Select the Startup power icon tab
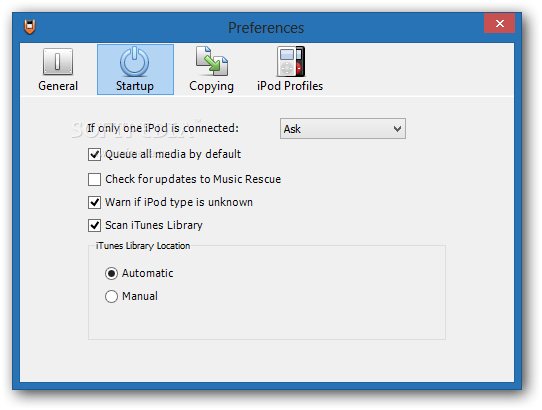 (x=135, y=69)
